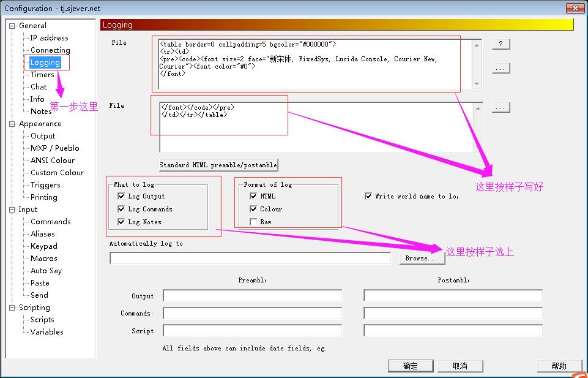
Task: Click the question mark help button
Action: (x=501, y=44)
